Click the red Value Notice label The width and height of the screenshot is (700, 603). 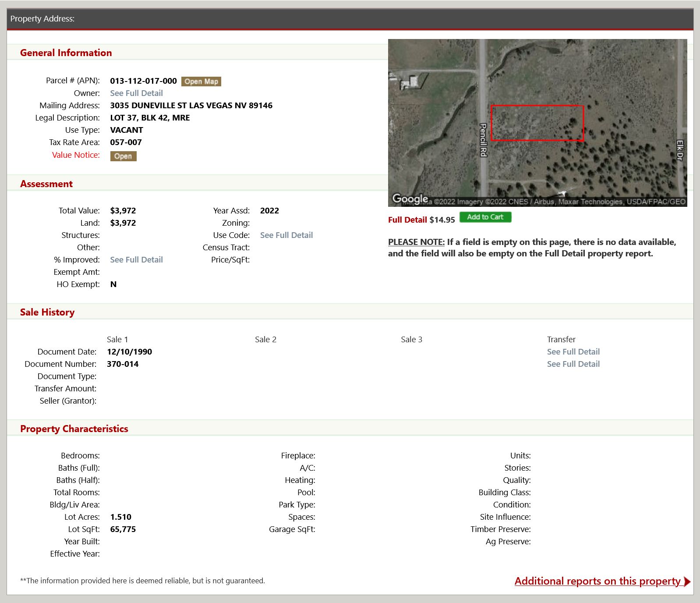pyautogui.click(x=76, y=155)
